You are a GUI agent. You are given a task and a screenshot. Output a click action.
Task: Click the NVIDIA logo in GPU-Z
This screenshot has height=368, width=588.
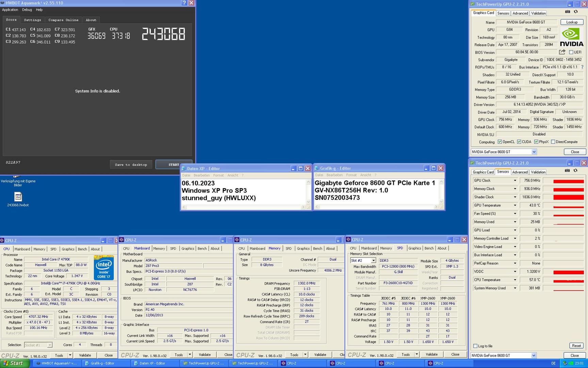pos(571,37)
